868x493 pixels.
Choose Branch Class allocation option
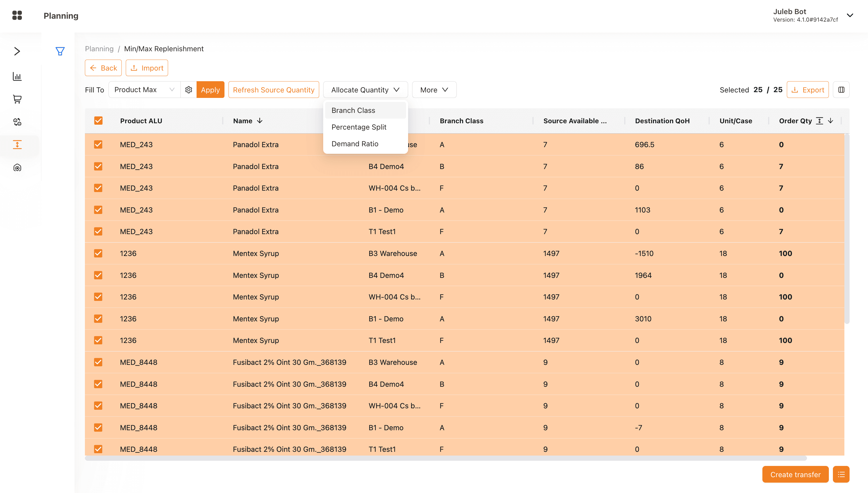point(366,110)
